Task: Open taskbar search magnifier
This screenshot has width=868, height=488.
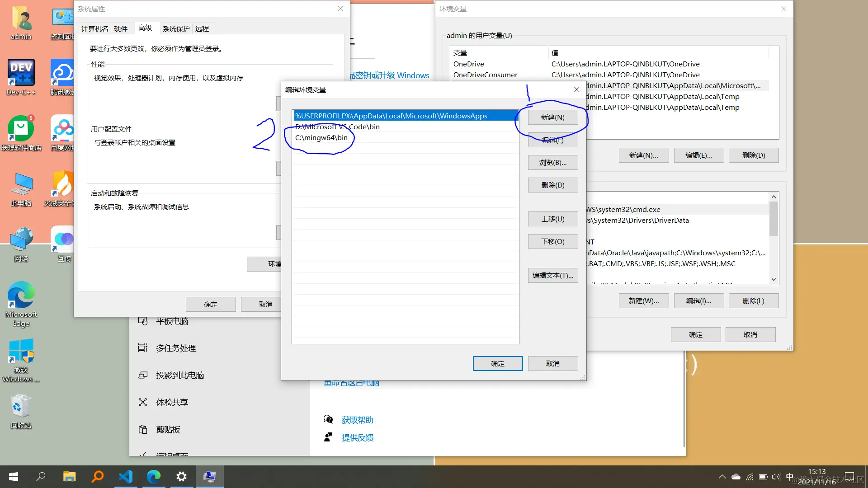Action: pos(41,477)
